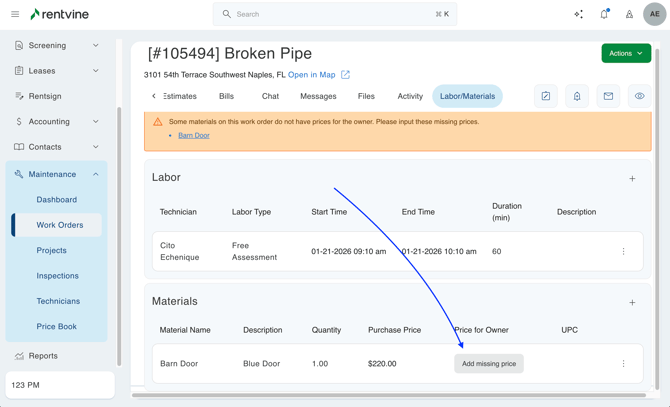The width and height of the screenshot is (670, 407).
Task: Click the reminder bell icon beside mail
Action: coord(577,96)
